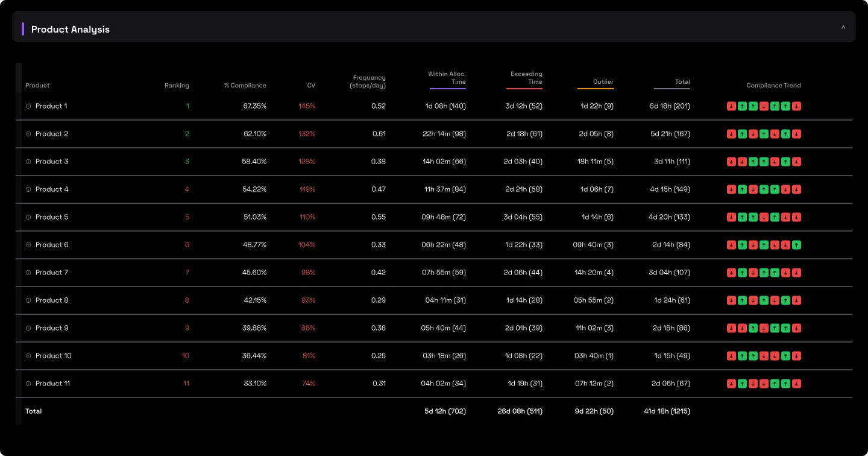Click first trend arrow in Product 11 row
The height and width of the screenshot is (456, 868).
pyautogui.click(x=731, y=384)
